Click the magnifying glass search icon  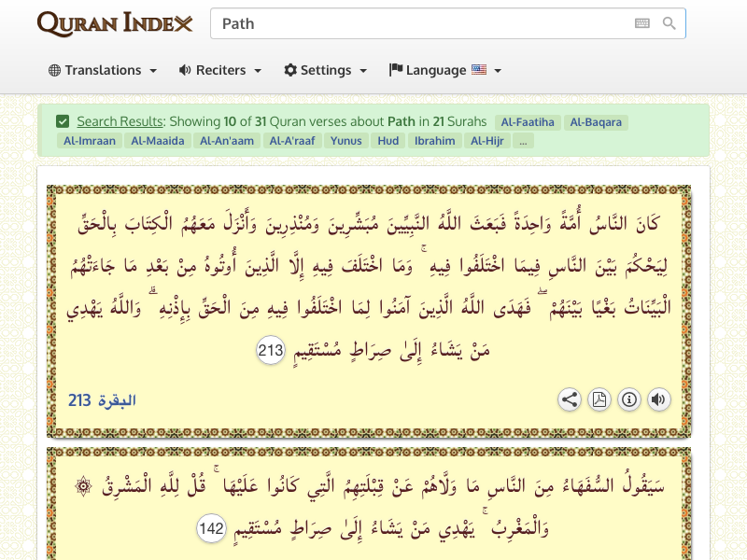[x=669, y=23]
